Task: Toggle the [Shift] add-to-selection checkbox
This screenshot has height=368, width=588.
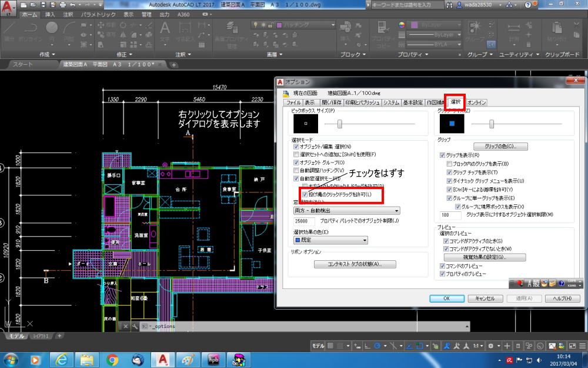Action: [x=296, y=154]
